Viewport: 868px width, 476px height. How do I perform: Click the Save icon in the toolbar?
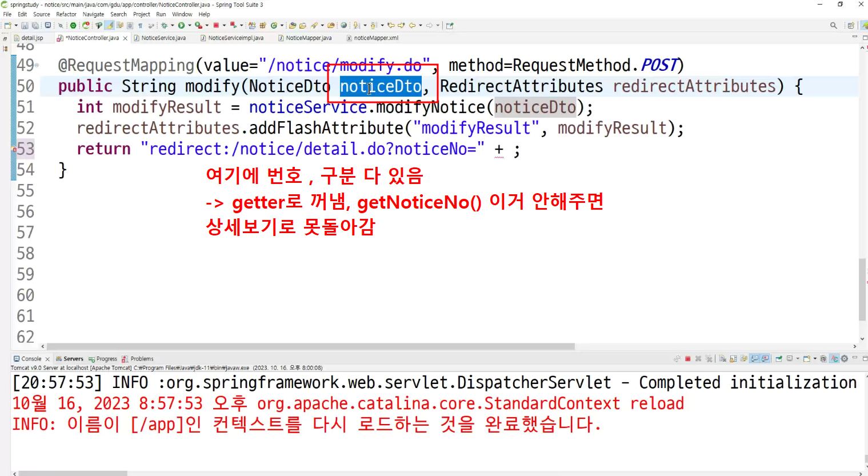tap(25, 26)
